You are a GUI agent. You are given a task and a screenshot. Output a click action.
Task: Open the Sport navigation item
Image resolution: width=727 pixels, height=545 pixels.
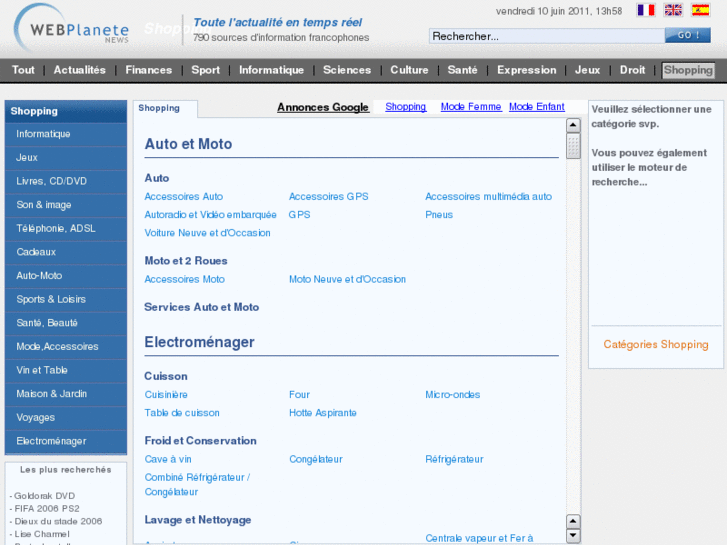pos(205,70)
